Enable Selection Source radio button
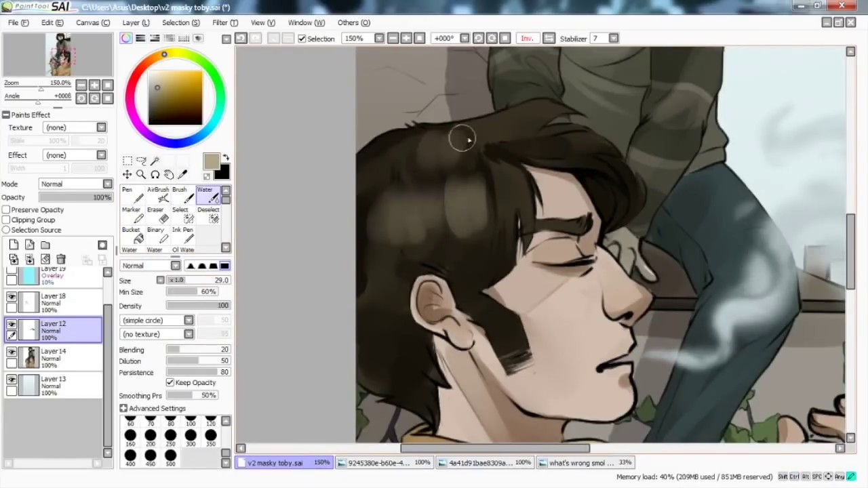This screenshot has height=488, width=868. tap(6, 230)
